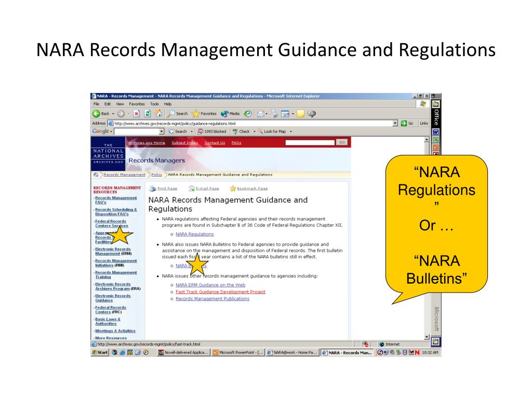This screenshot has width=532, height=399.
Task: Open the Edit menu
Action: 108,104
